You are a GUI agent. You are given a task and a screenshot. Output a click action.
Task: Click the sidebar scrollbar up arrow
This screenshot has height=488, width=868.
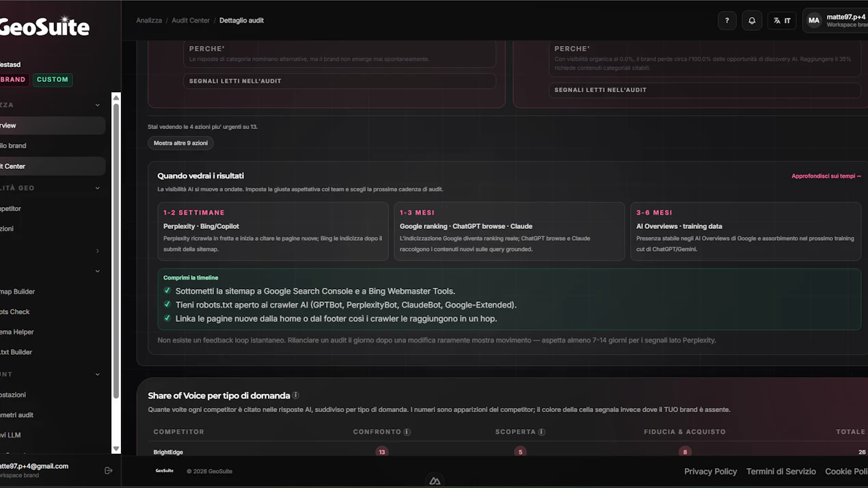click(116, 98)
